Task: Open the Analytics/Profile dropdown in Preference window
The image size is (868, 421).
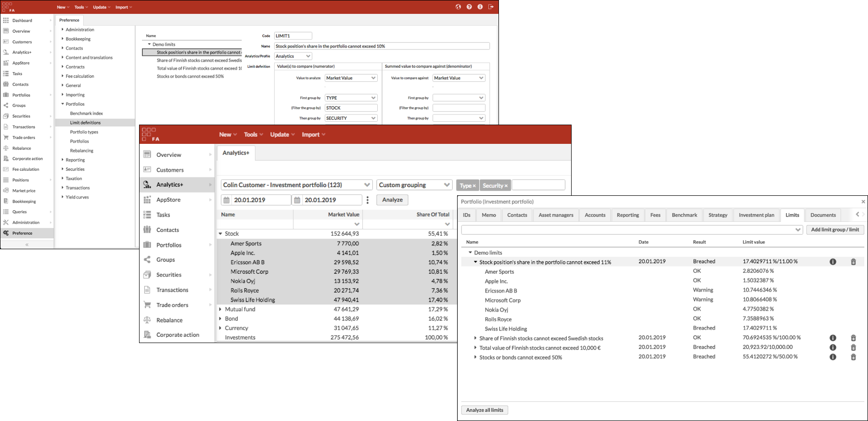Action: [x=293, y=56]
